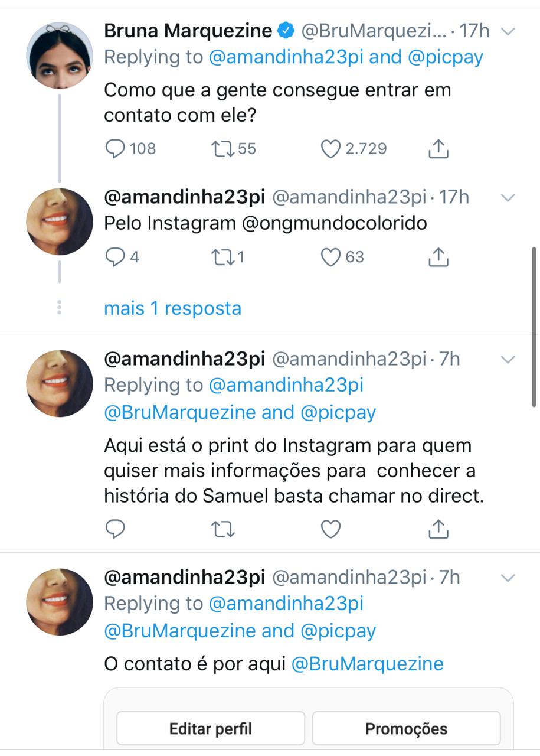This screenshot has height=756, width=540.
Task: Tap the 'Promoções' button
Action: (x=406, y=728)
